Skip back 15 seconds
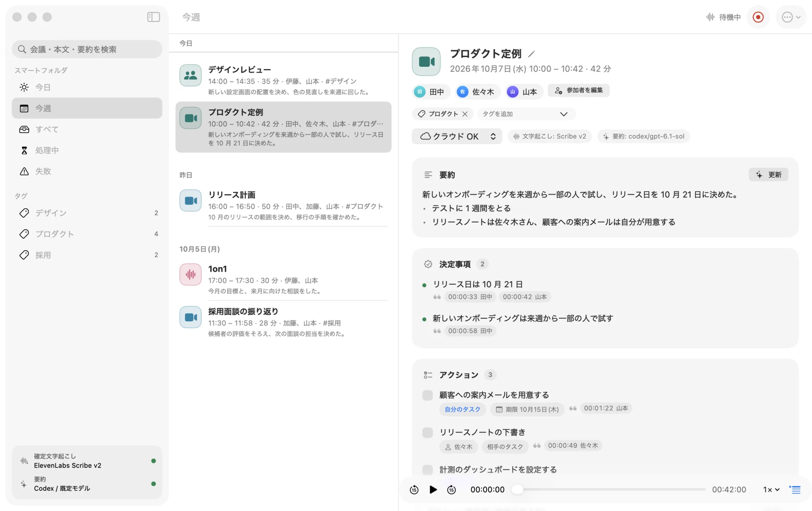 [414, 490]
